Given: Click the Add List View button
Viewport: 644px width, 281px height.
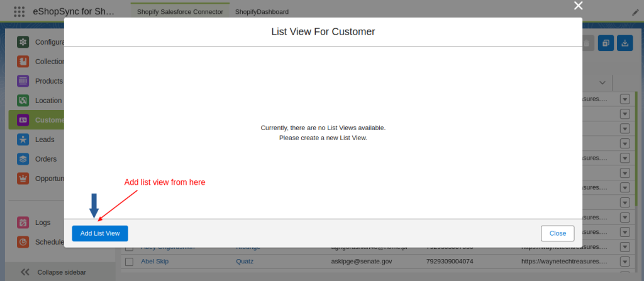Looking at the screenshot, I should 100,233.
